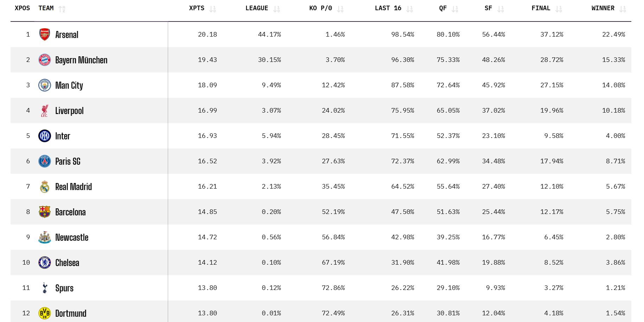The height and width of the screenshot is (322, 644).
Task: Click the Barcelona club crest
Action: coord(45,212)
